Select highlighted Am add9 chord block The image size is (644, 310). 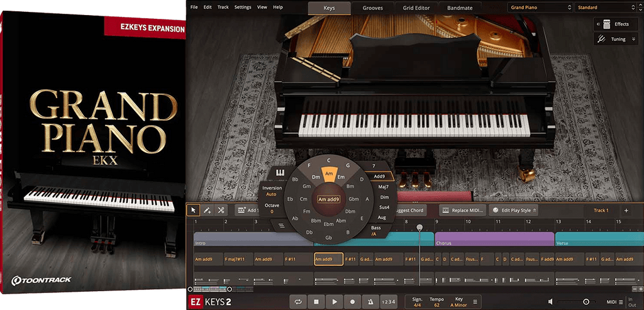coord(328,259)
